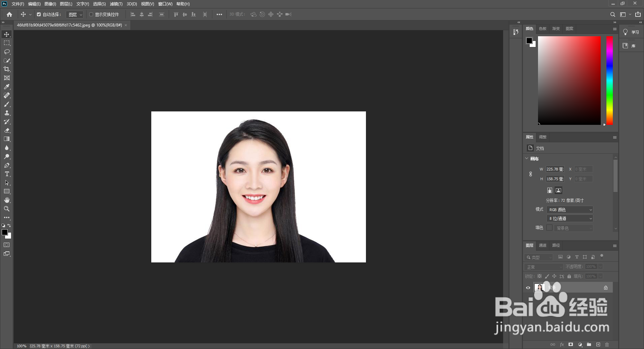Switch to the 通道 tab
The width and height of the screenshot is (644, 349).
point(542,245)
